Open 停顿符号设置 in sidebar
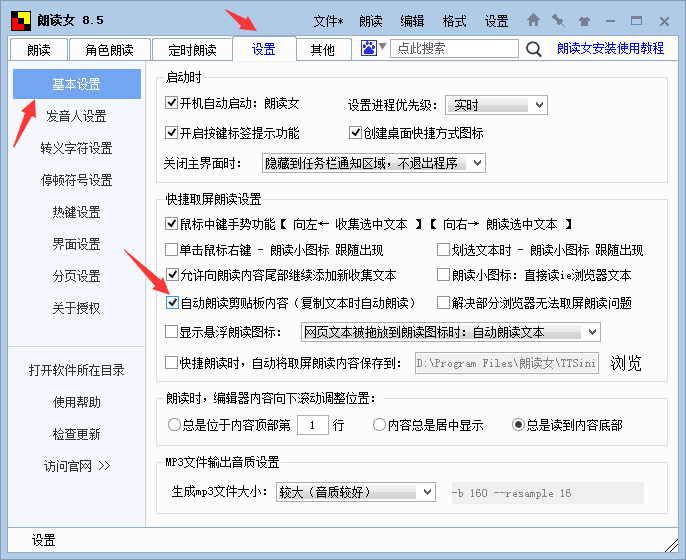This screenshot has height=560, width=686. pos(77,180)
